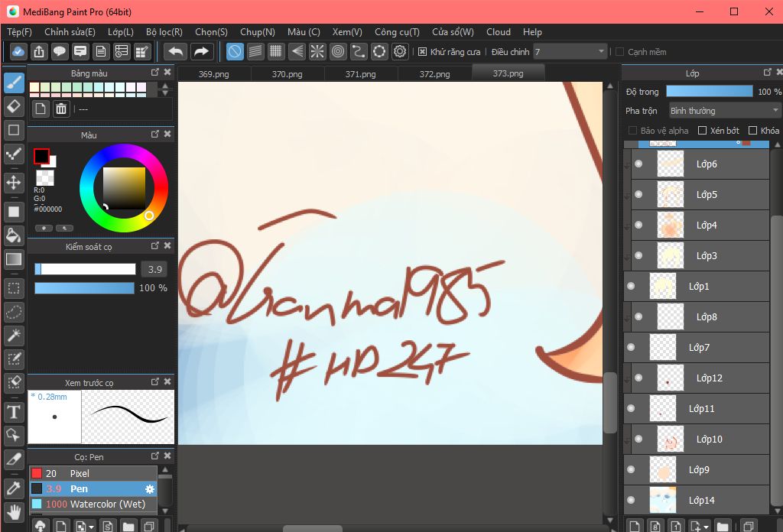This screenshot has height=532, width=783.
Task: Adjust the Độ trong layer opacity slider
Action: tap(709, 91)
